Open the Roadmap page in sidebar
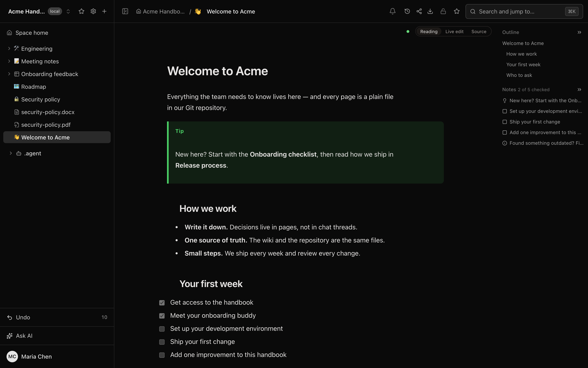 pos(57,87)
